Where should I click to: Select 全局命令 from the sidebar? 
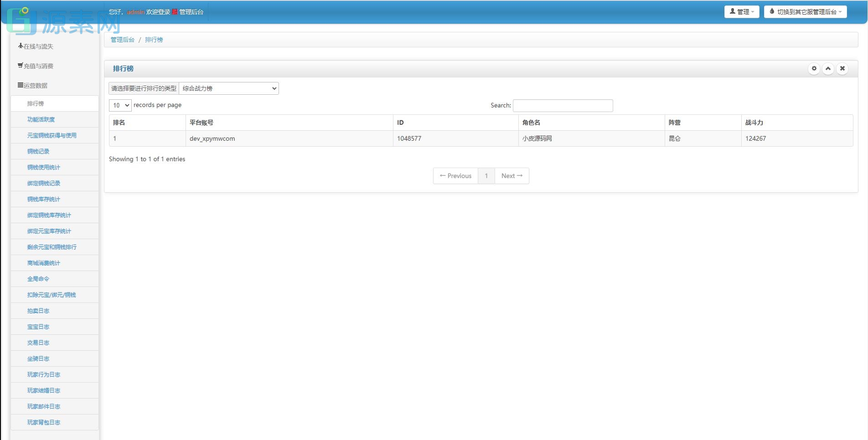click(38, 279)
